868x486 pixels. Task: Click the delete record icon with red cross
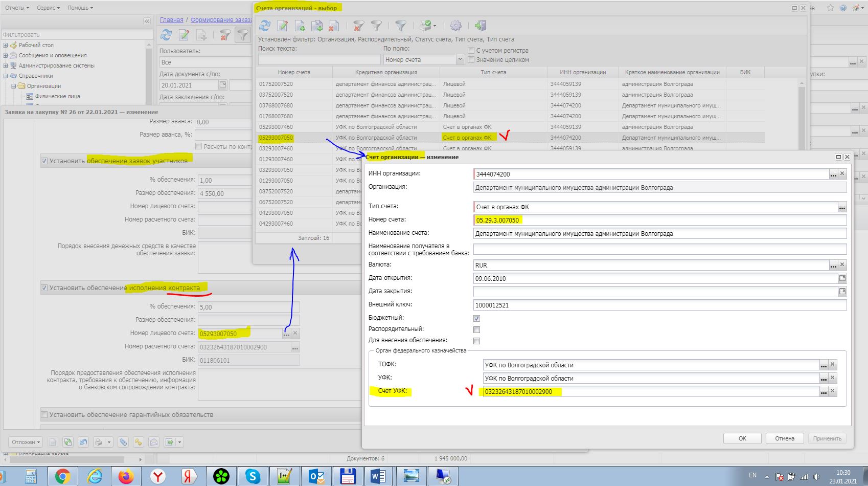point(334,26)
